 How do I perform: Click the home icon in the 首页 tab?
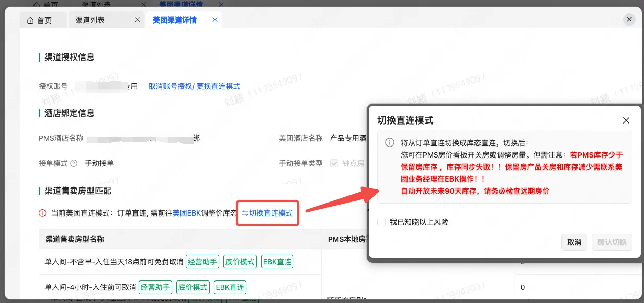[x=30, y=20]
